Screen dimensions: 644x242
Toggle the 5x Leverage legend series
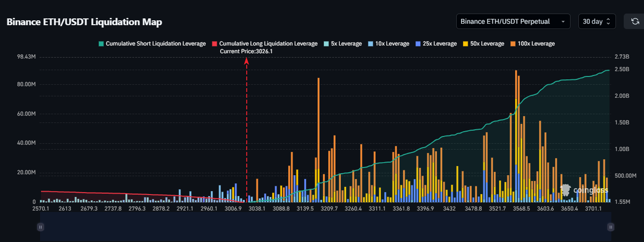click(343, 43)
